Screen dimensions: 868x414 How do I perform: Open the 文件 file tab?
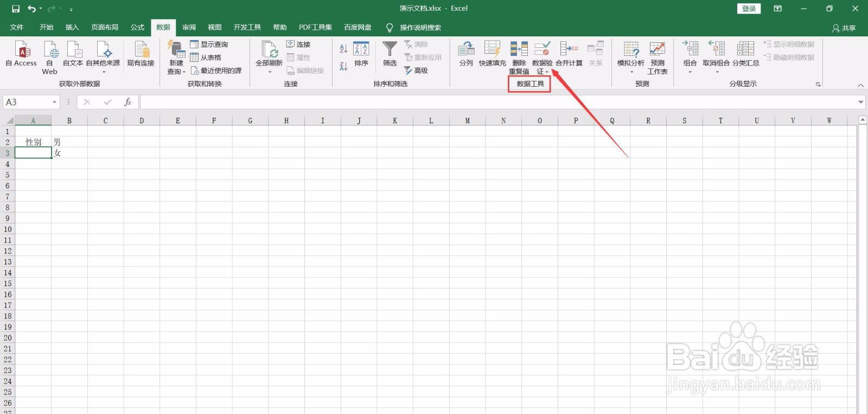pyautogui.click(x=17, y=27)
